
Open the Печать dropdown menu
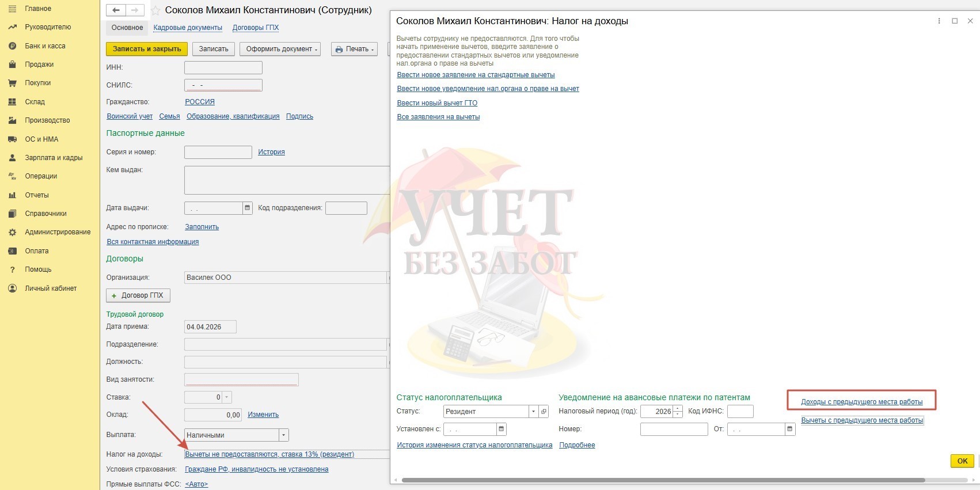click(x=354, y=50)
